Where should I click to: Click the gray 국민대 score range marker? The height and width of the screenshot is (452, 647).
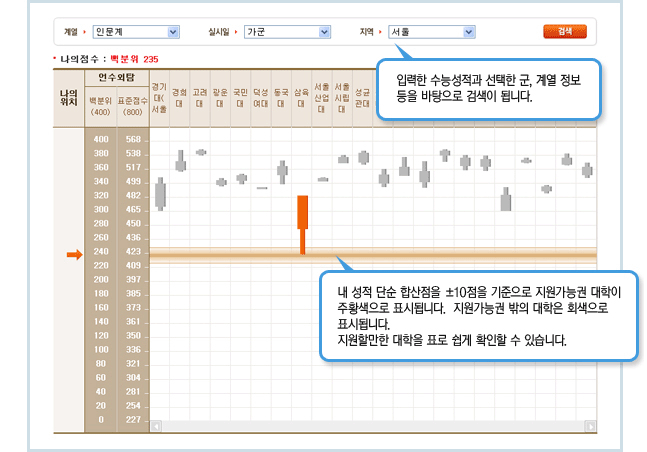pos(241,178)
